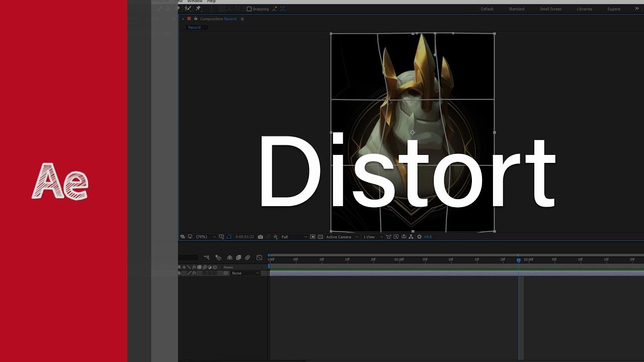Viewport: 644px width, 362px height.
Task: Open the Parent None dropdown
Action: coord(246,273)
